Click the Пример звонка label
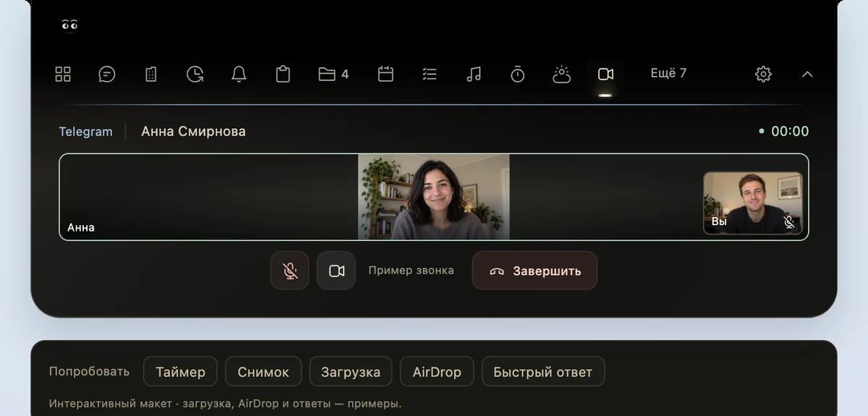The width and height of the screenshot is (868, 416). (411, 271)
